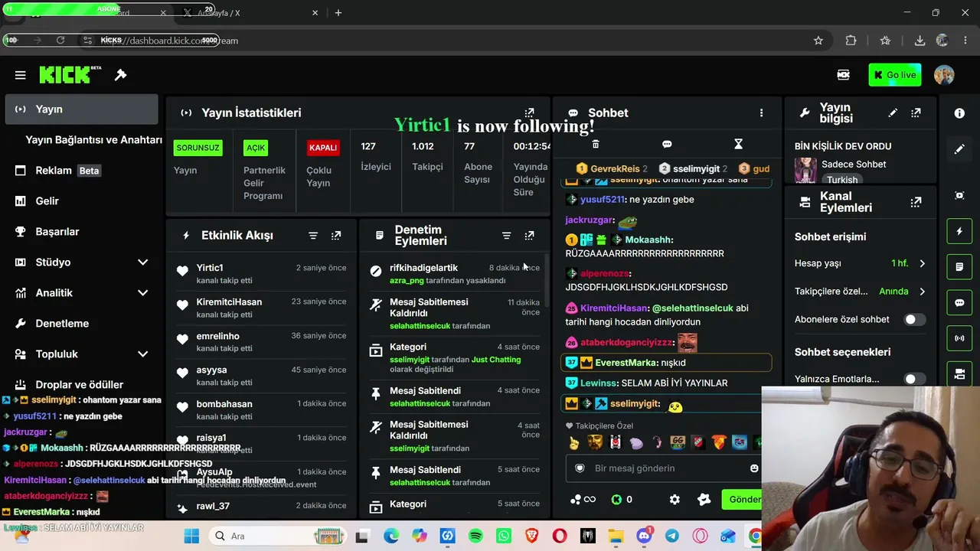Open WhatsApp from the taskbar
Image resolution: width=980 pixels, height=551 pixels.
(503, 536)
